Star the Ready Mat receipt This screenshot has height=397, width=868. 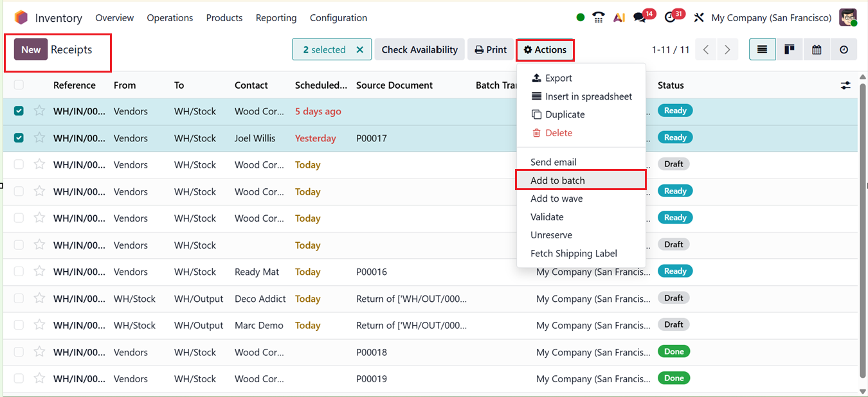(x=39, y=271)
